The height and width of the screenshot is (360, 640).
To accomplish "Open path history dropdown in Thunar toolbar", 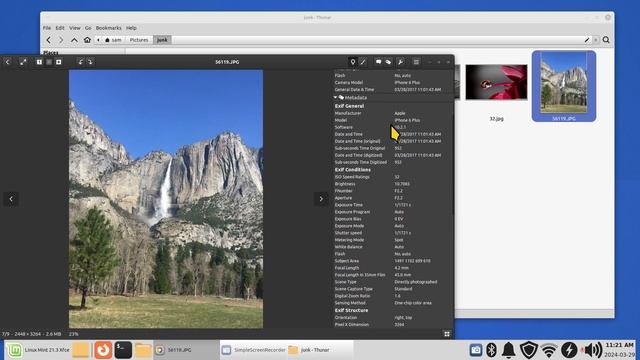I will pyautogui.click(x=596, y=40).
